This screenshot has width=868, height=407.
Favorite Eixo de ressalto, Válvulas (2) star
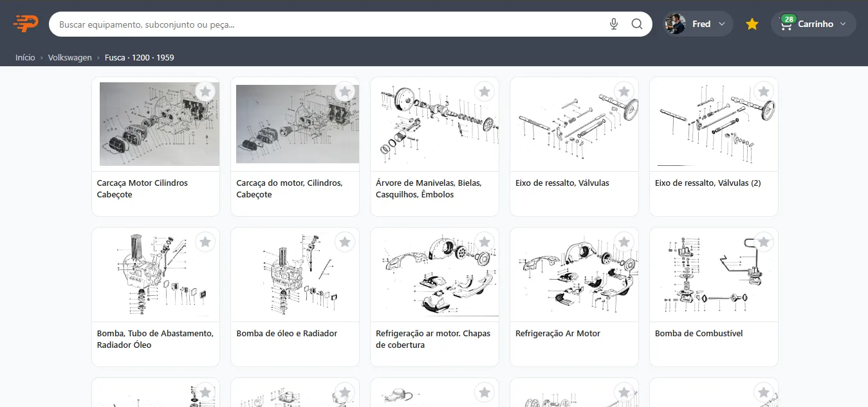[764, 92]
